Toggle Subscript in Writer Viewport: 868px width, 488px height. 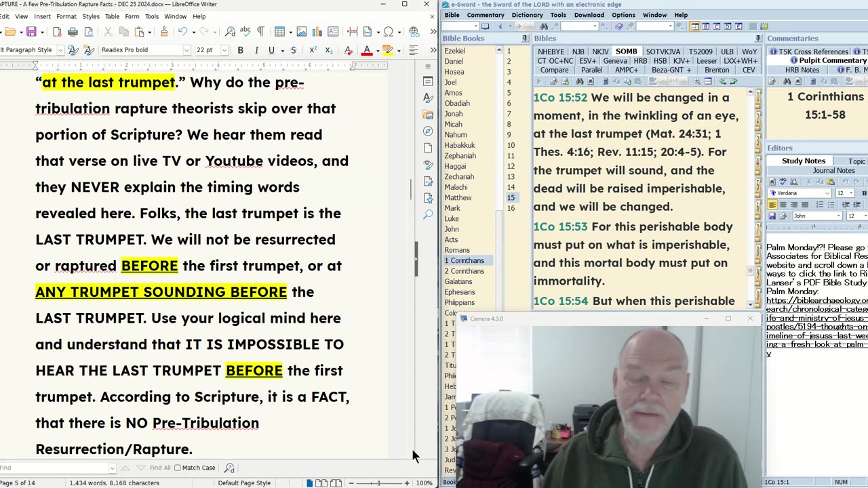328,50
